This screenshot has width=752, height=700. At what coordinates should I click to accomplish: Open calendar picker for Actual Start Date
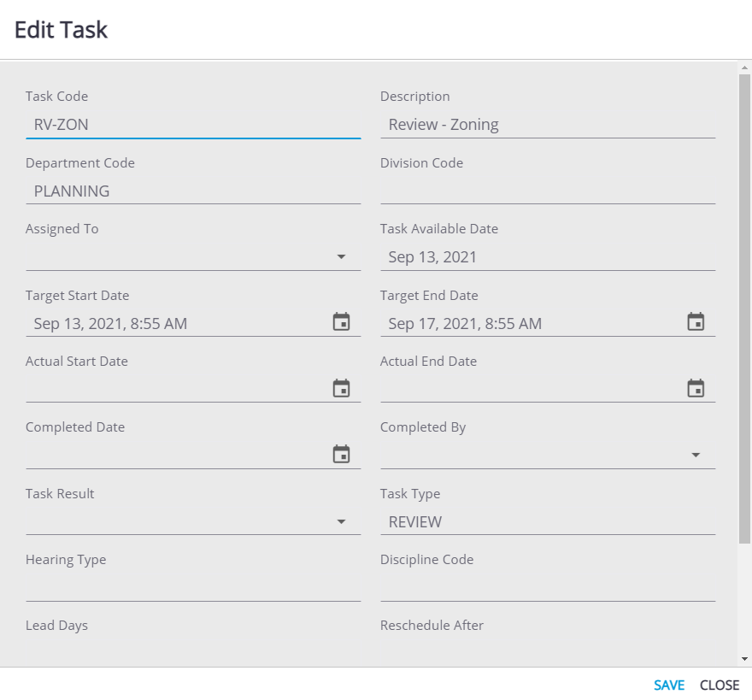(x=341, y=388)
